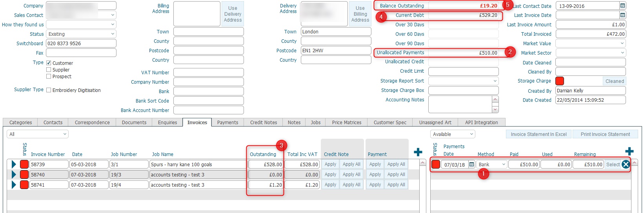Screen dimensions: 644x213
Task: Click into the Switchboard phone number field
Action: [81, 44]
